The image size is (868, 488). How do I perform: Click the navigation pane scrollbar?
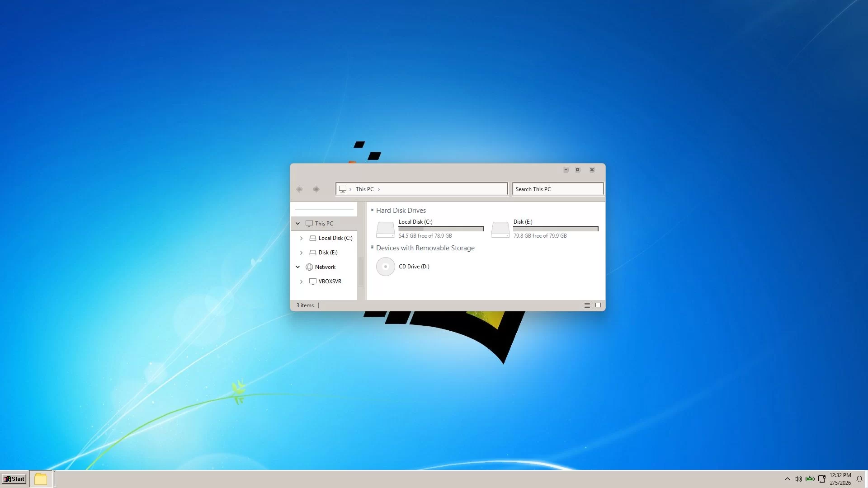pyautogui.click(x=361, y=271)
